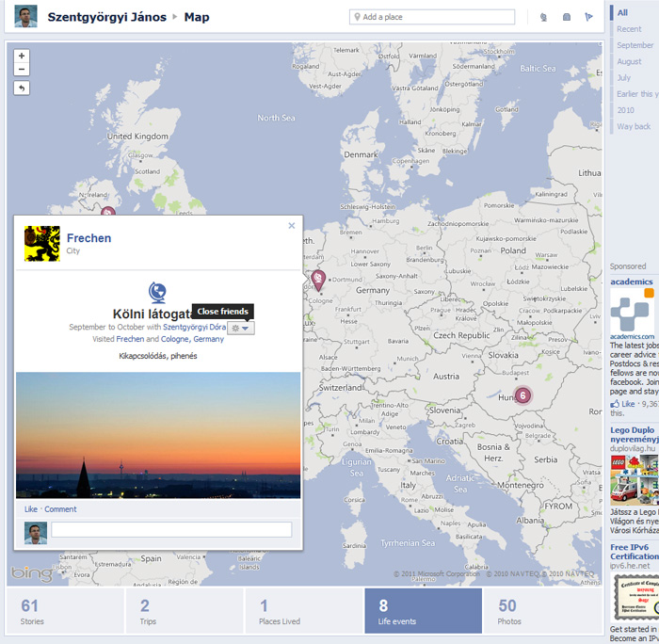Open the Free IPv6 Certification ad link
This screenshot has width=659, height=644.
click(x=635, y=552)
